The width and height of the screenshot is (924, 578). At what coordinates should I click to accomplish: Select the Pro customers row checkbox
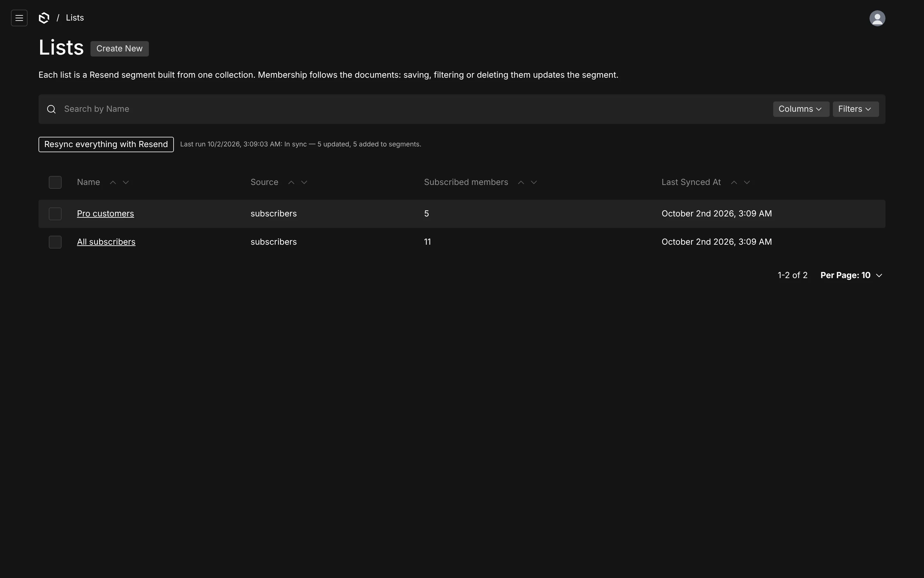pyautogui.click(x=55, y=214)
